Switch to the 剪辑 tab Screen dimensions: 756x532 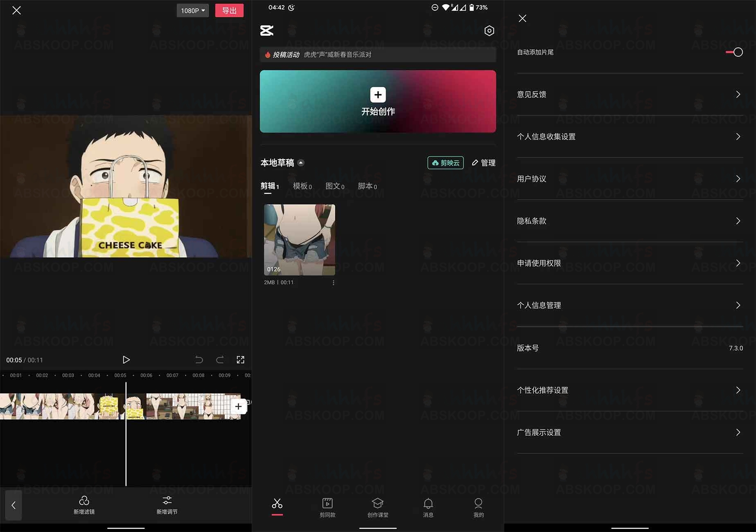269,186
